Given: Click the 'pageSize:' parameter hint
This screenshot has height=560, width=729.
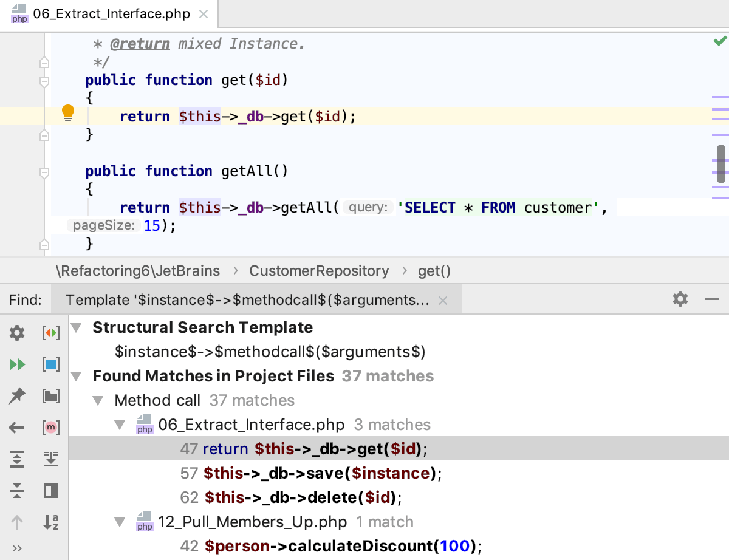Looking at the screenshot, I should (x=104, y=226).
